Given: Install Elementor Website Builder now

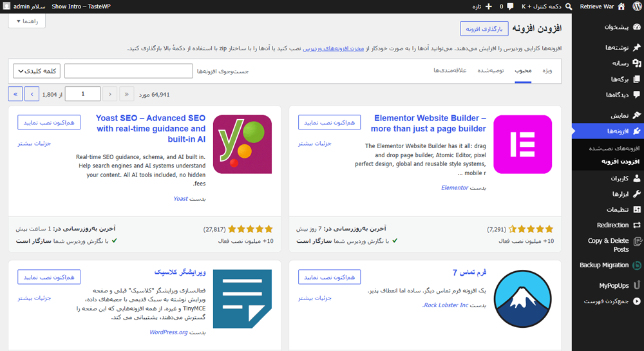Looking at the screenshot, I should tap(329, 122).
